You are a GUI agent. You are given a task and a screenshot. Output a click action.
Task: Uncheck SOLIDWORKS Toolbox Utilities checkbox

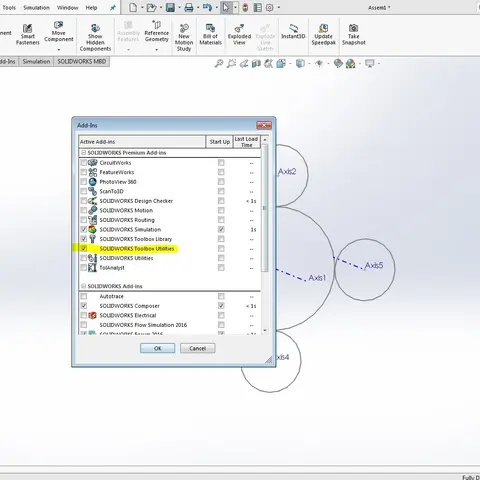[x=84, y=248]
